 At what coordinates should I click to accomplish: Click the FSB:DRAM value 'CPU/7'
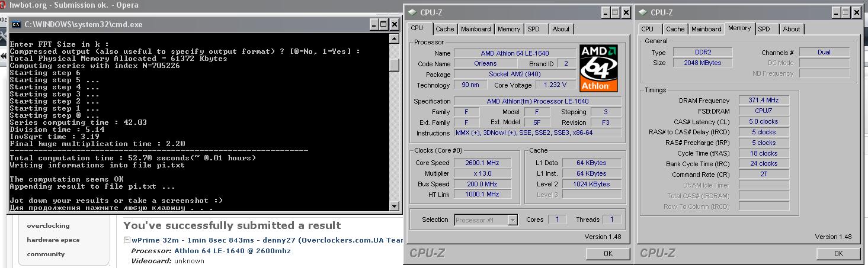tap(764, 111)
